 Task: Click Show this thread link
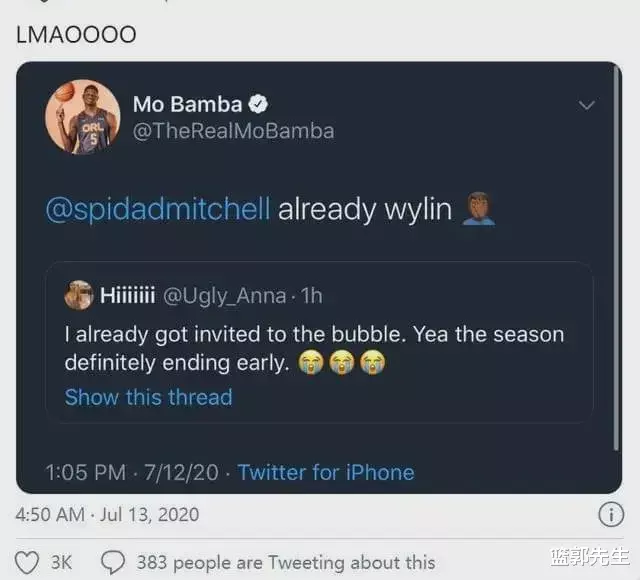point(149,397)
